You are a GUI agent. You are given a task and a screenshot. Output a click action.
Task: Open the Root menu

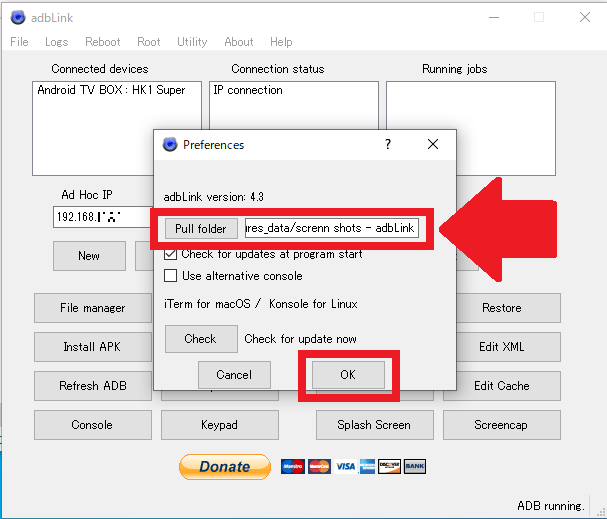[x=149, y=42]
